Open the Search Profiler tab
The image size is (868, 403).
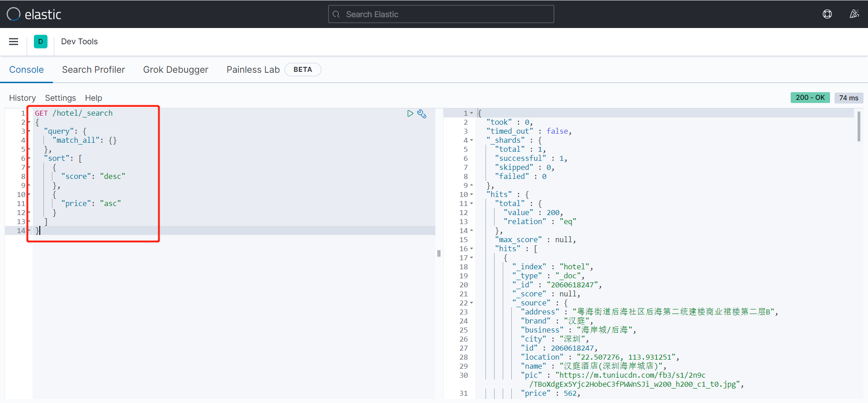coord(94,70)
